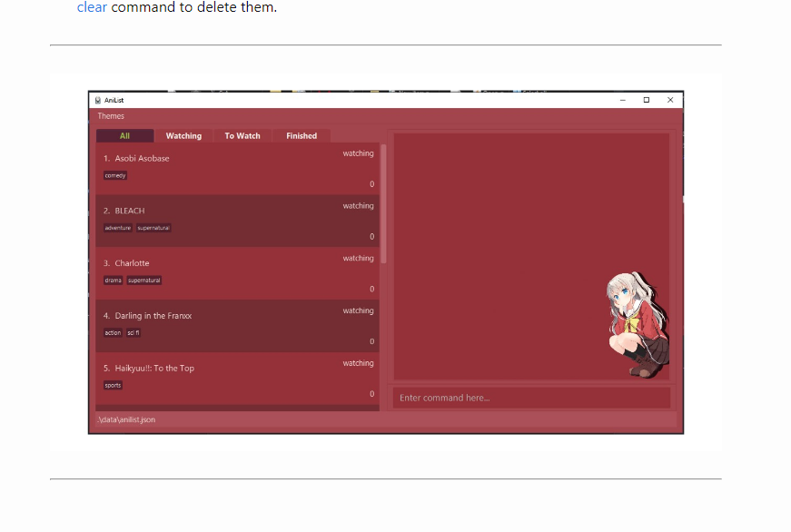The image size is (791, 532).
Task: Maximize the AniList window
Action: pos(647,100)
